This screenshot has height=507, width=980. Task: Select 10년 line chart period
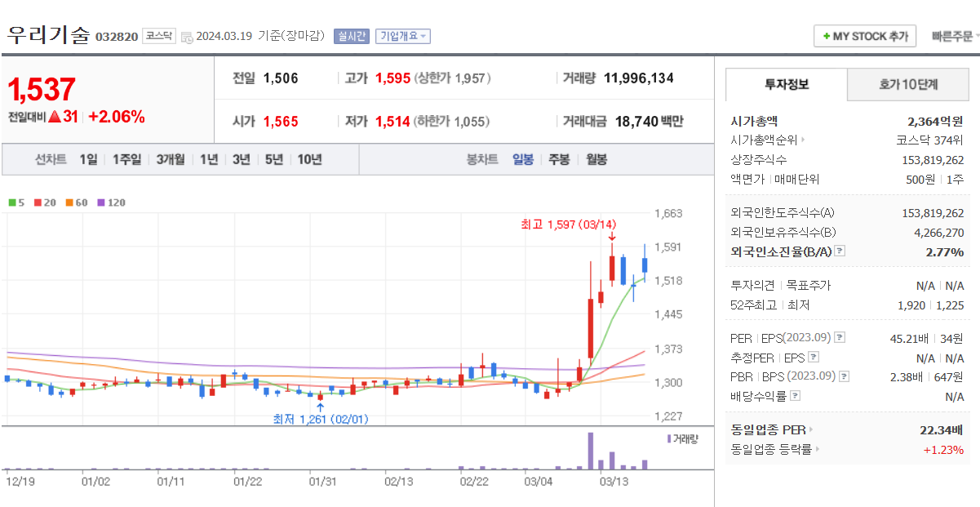[309, 159]
